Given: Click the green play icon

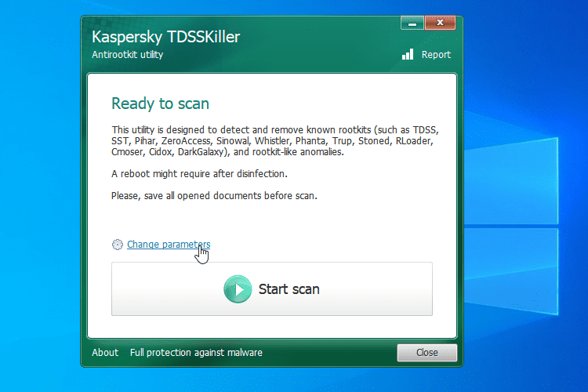Looking at the screenshot, I should pos(238,289).
